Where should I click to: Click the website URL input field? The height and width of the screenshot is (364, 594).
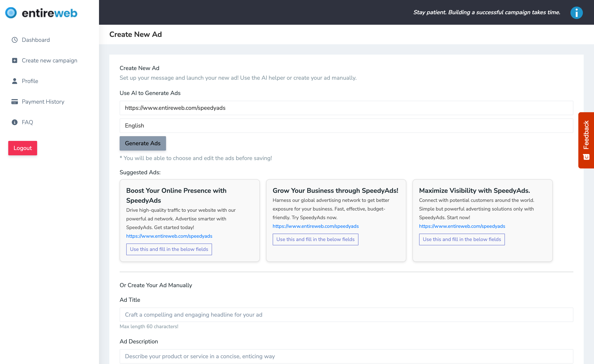pos(346,108)
